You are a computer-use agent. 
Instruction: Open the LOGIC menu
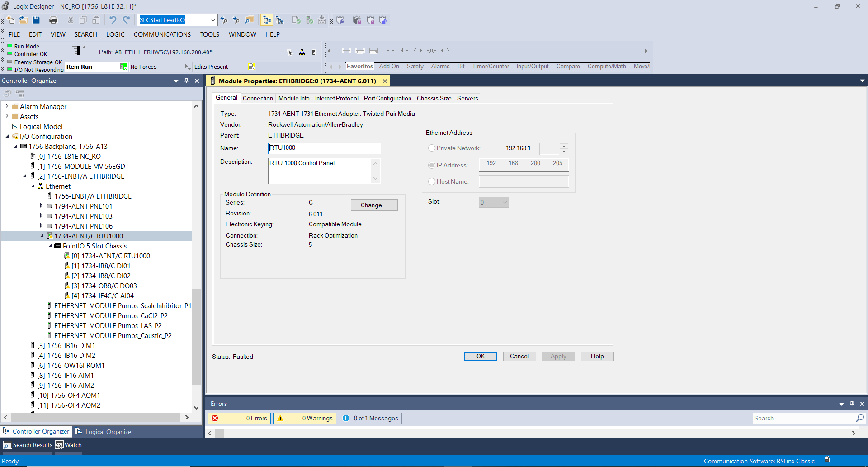coord(115,34)
